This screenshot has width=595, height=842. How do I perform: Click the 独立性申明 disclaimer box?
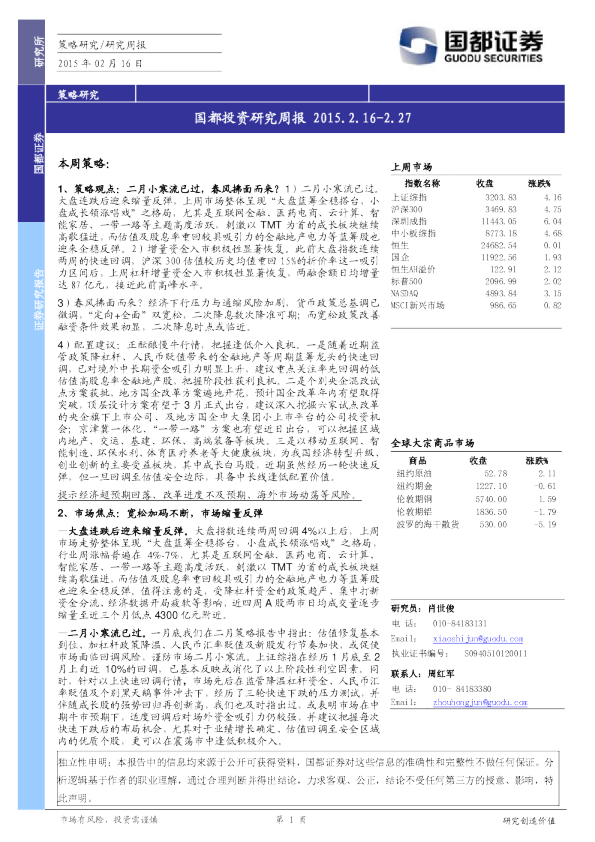click(x=308, y=779)
